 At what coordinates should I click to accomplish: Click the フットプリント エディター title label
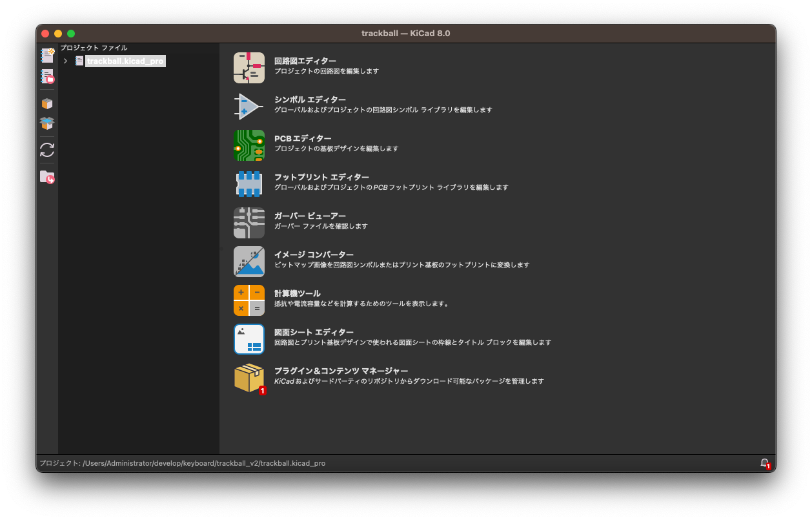pyautogui.click(x=321, y=177)
